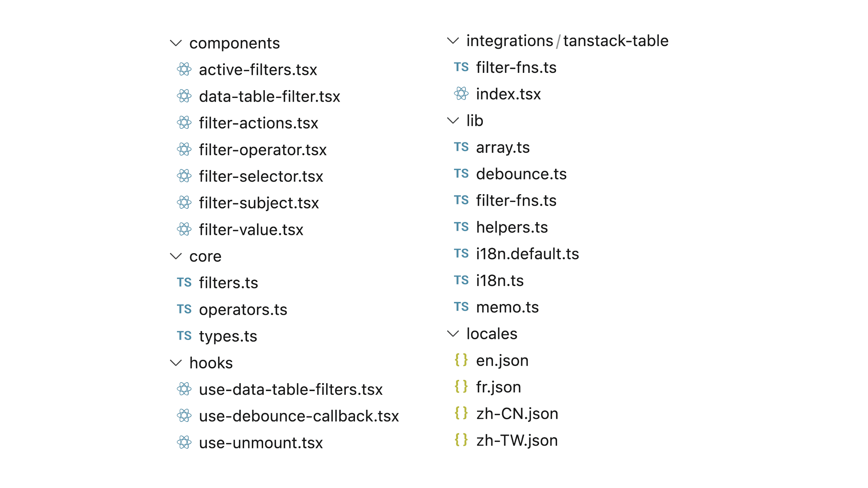Click the TS icon beside operators.ts
The image size is (868, 488).
pos(184,309)
